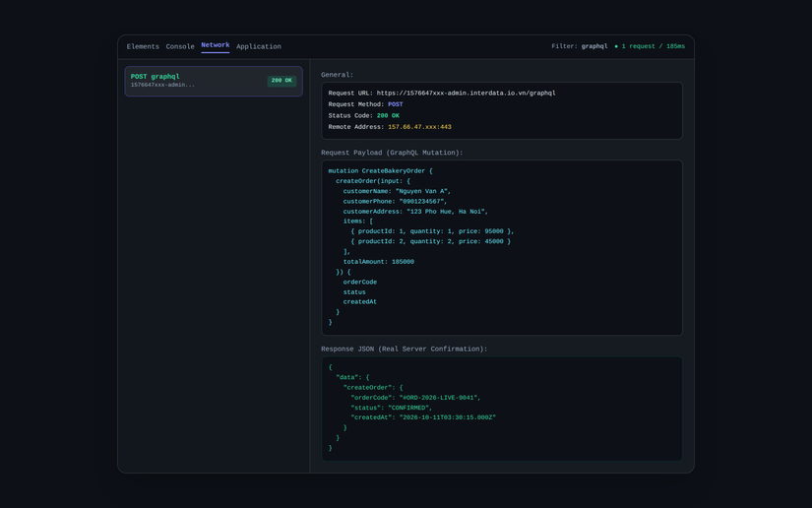Click the green request status dot
The image size is (812, 508).
click(x=616, y=46)
